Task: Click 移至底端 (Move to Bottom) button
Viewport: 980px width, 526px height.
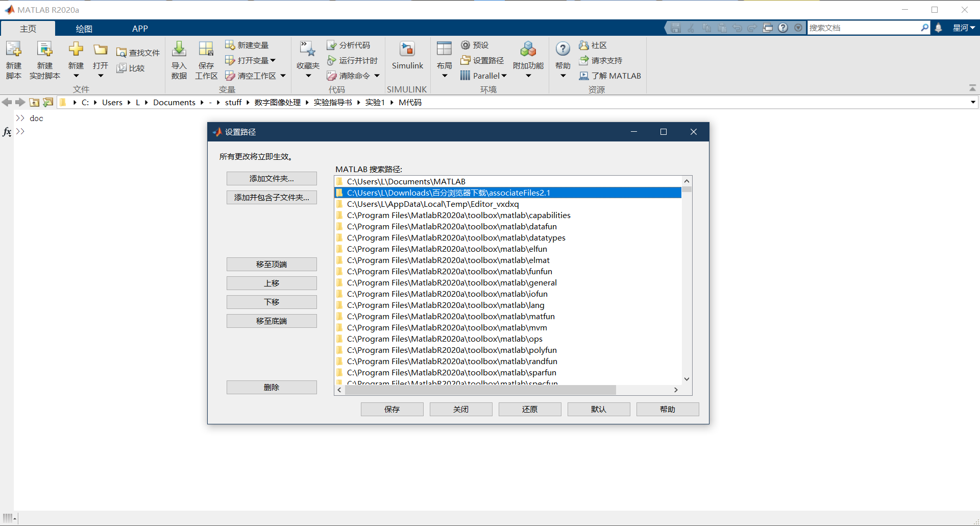Action: tap(272, 321)
